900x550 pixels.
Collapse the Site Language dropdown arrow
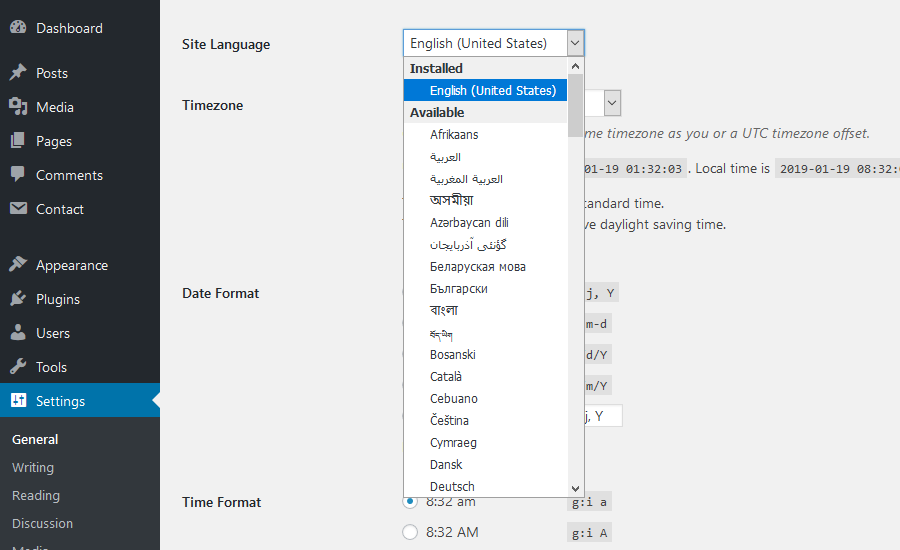point(575,43)
